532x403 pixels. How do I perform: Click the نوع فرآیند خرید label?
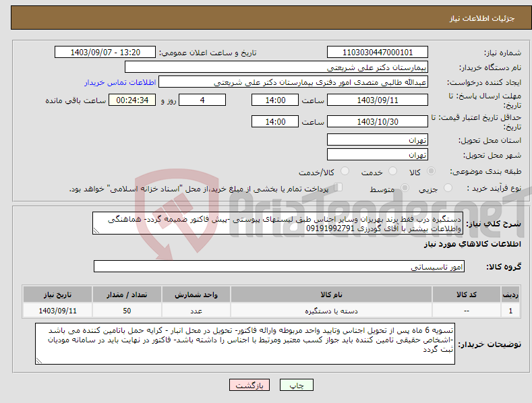(x=494, y=188)
